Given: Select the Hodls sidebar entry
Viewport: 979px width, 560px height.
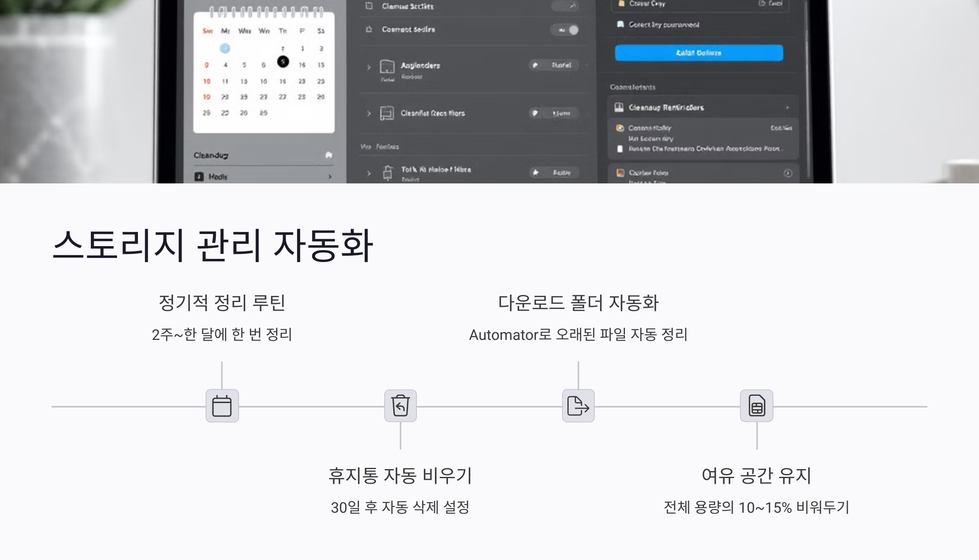Looking at the screenshot, I should [218, 176].
